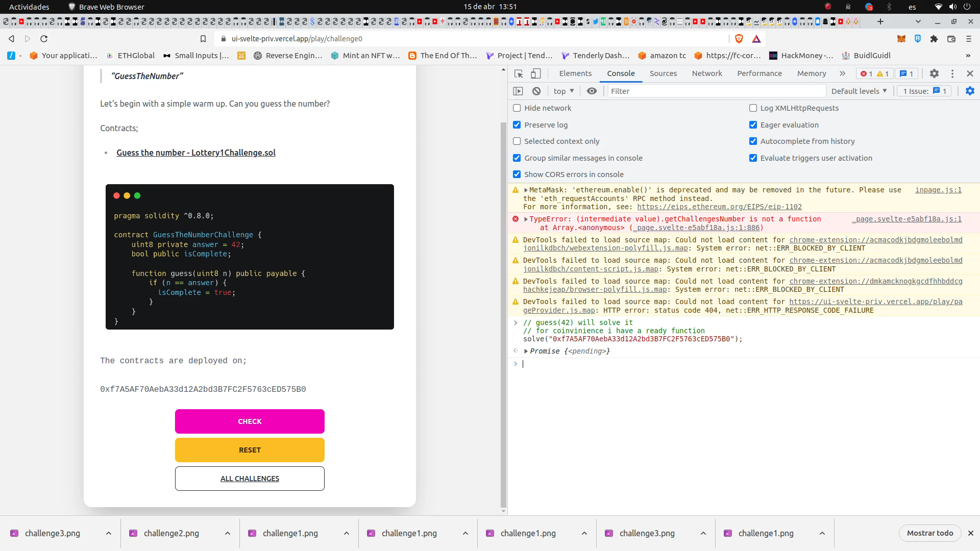980x551 pixels.
Task: Open DevTools settings gear
Action: [934, 73]
